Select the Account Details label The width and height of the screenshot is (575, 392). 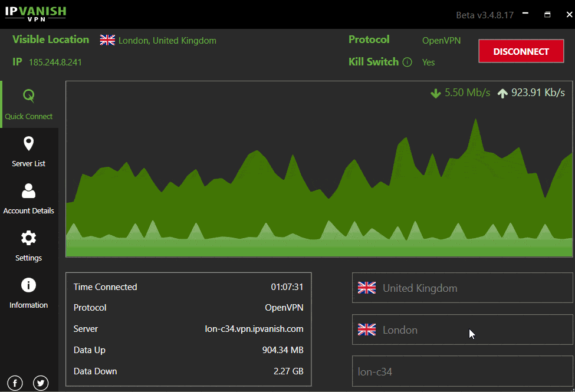tap(29, 211)
